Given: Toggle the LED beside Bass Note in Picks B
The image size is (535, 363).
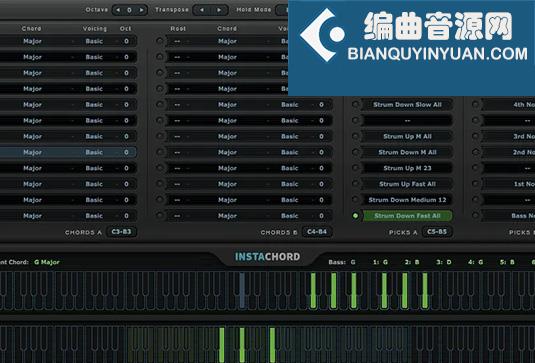Looking at the screenshot, I should [475, 216].
